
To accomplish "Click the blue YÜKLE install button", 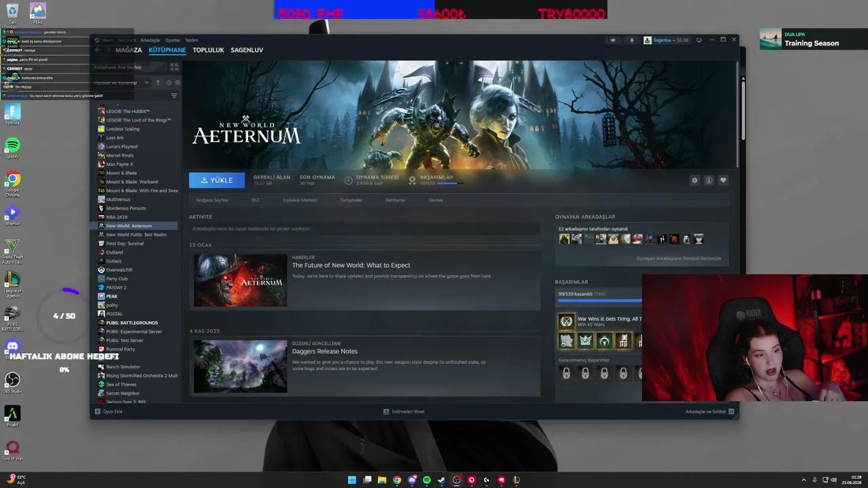I will [x=217, y=180].
